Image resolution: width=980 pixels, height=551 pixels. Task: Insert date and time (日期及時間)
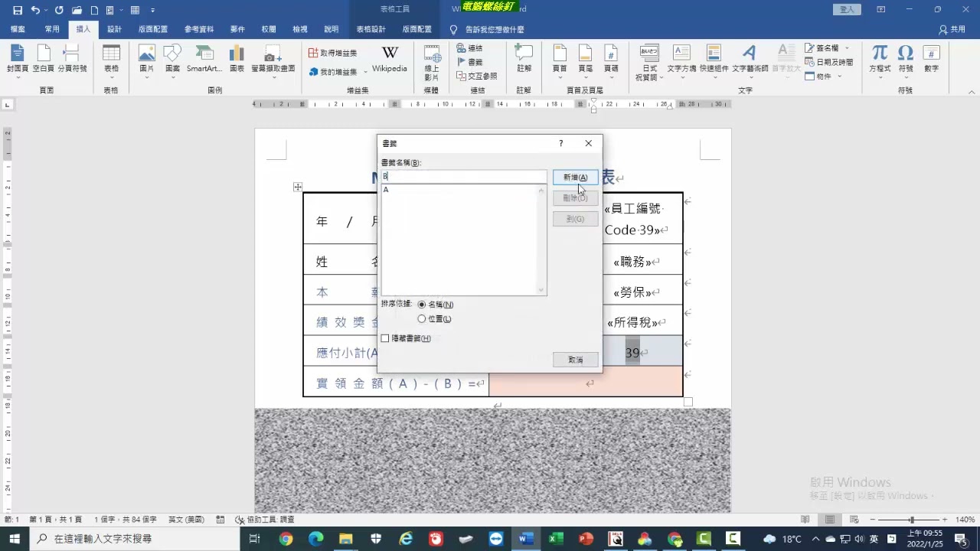(x=828, y=62)
